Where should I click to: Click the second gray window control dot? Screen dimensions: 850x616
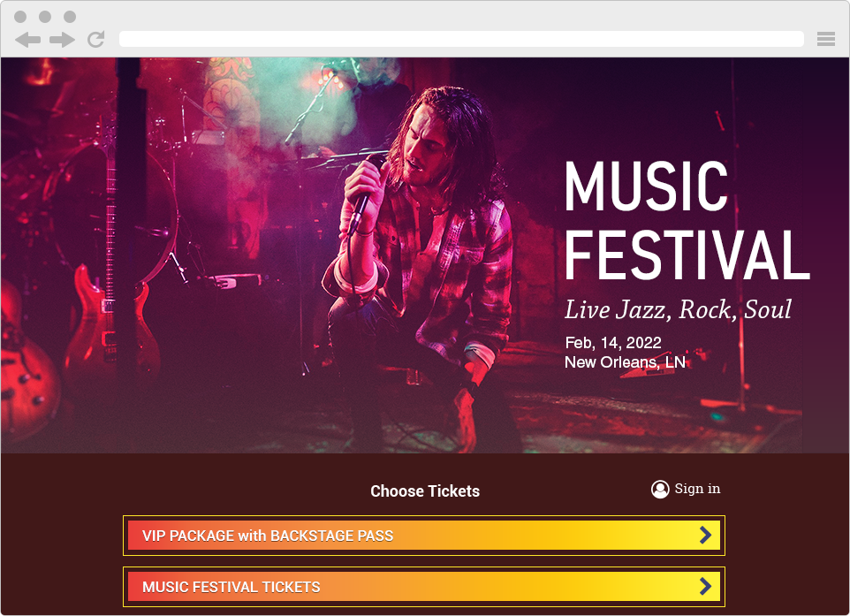tap(45, 17)
